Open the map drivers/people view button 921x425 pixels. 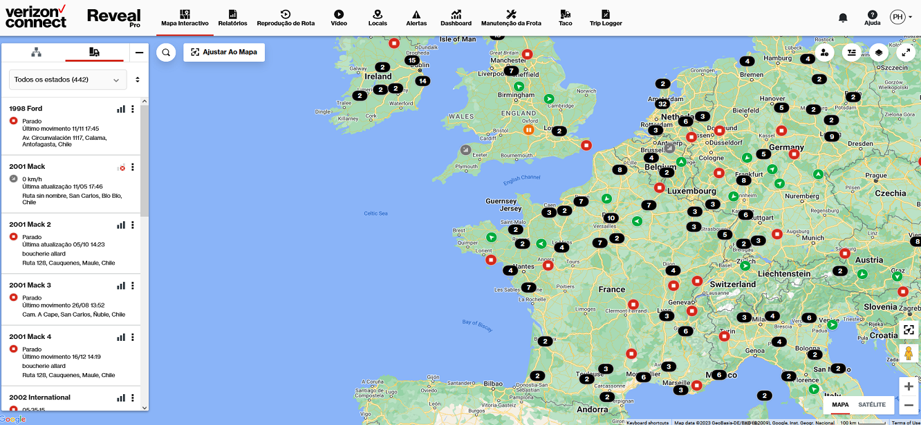[824, 52]
